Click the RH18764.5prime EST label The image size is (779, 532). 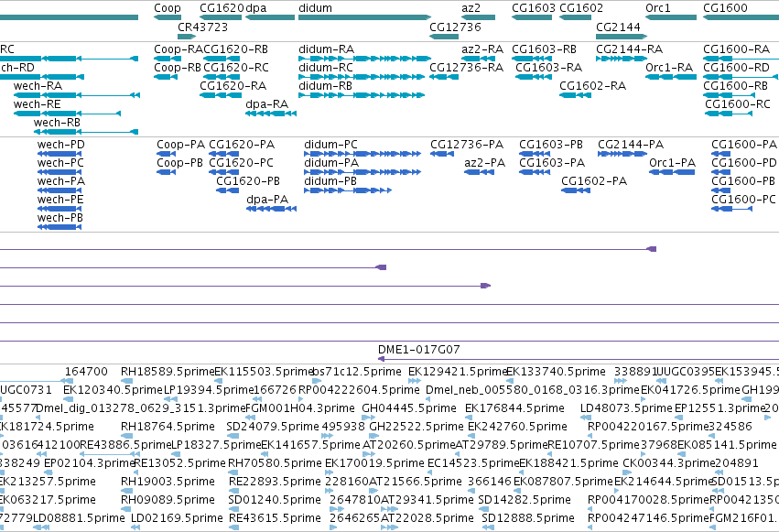(x=168, y=427)
